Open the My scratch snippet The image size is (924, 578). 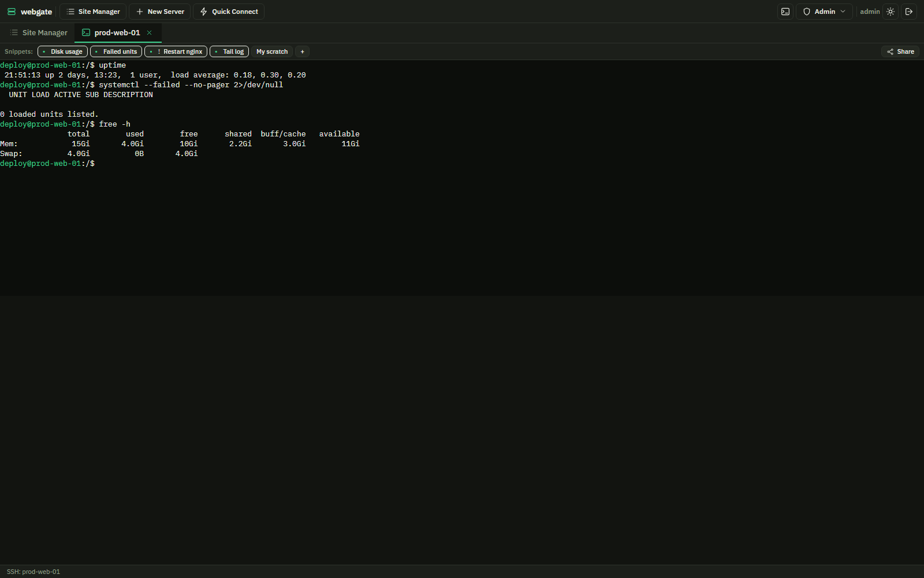(272, 51)
